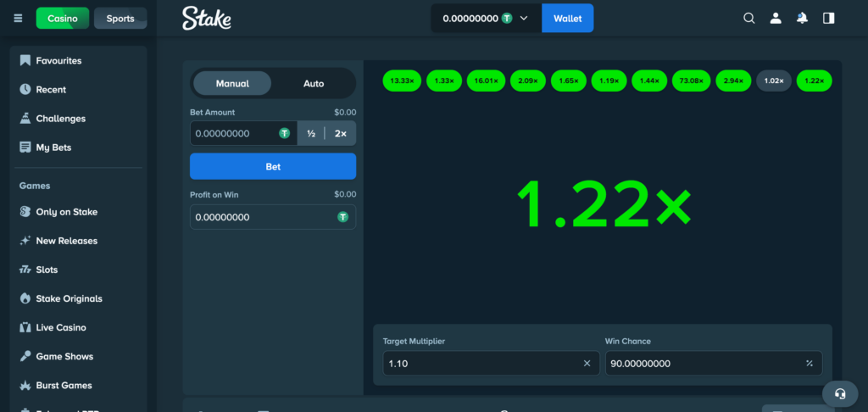Double the bet amount with 2×
This screenshot has width=868, height=412.
click(341, 133)
